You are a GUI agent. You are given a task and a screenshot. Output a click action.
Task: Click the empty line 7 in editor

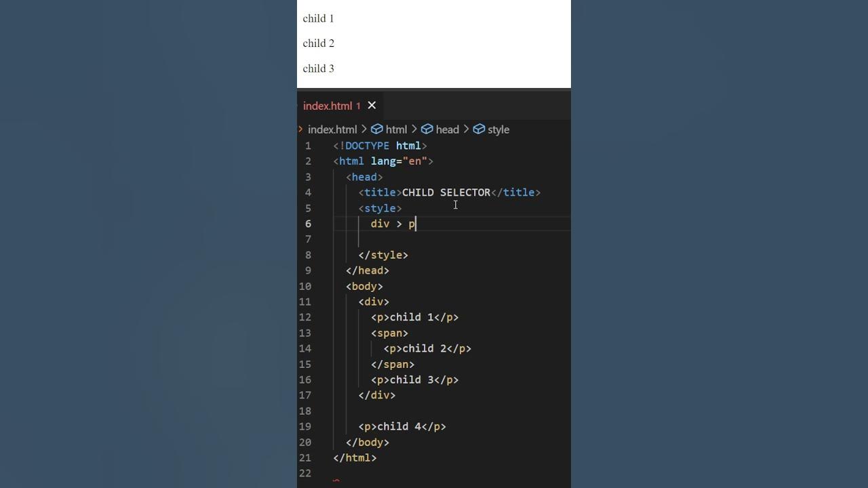click(451, 239)
